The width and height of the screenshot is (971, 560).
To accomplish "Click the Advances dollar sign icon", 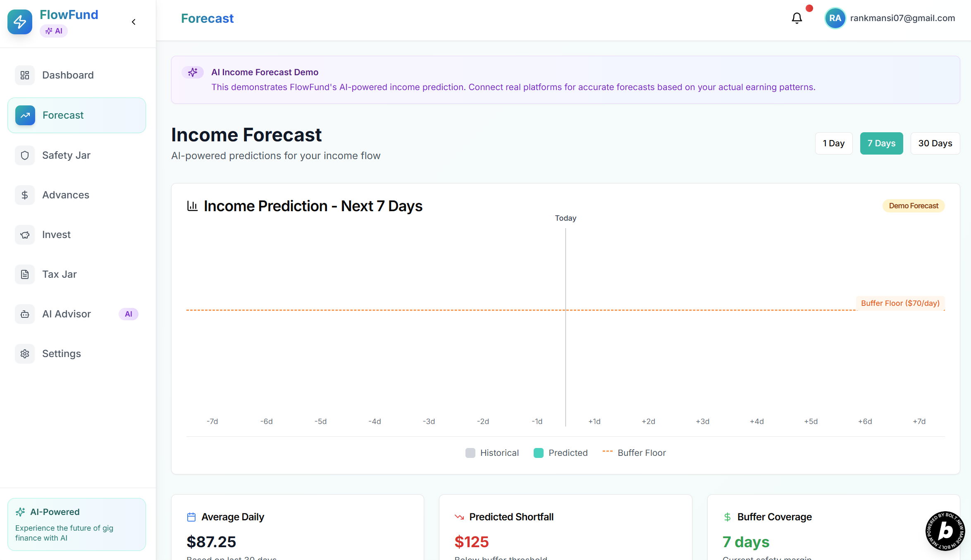I will (x=25, y=195).
